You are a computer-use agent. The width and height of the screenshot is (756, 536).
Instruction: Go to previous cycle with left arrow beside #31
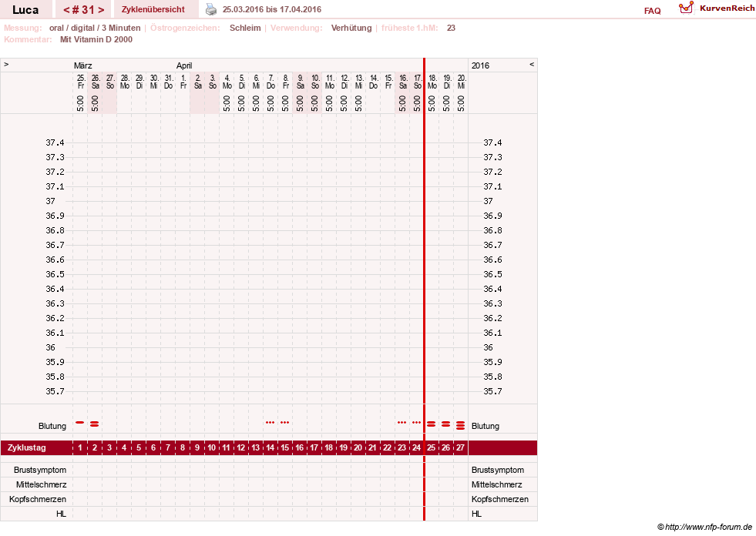click(x=66, y=10)
